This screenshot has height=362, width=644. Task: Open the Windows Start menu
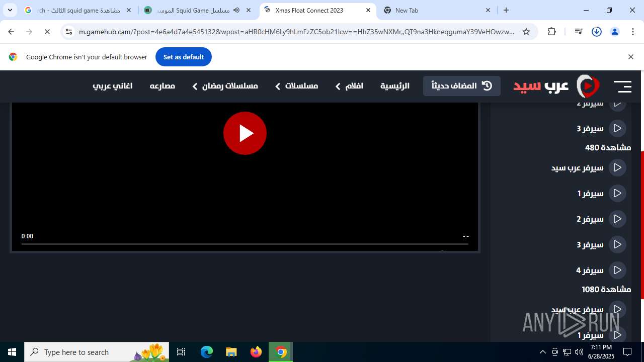[12, 352]
